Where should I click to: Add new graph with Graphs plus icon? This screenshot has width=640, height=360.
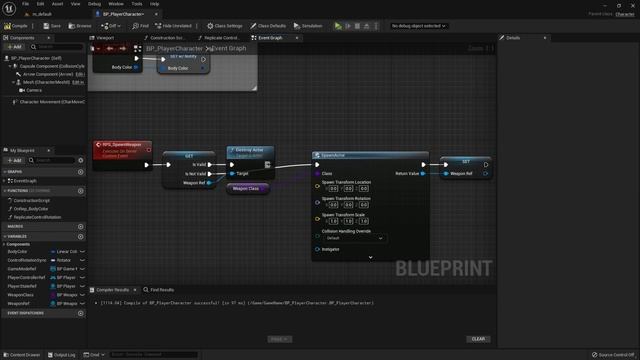pyautogui.click(x=80, y=172)
